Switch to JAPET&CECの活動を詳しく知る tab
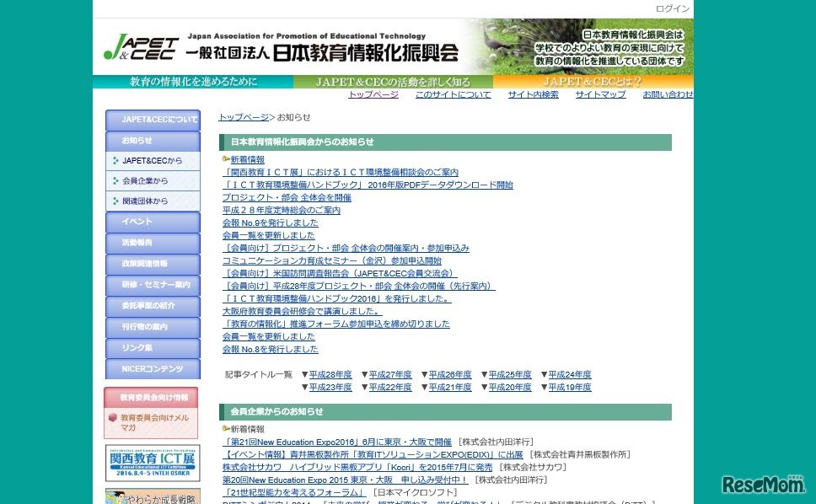Viewport: 816px width, 504px height. pos(393,82)
